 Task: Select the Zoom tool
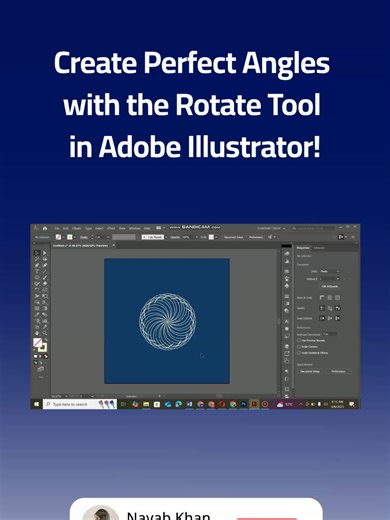pos(44,333)
